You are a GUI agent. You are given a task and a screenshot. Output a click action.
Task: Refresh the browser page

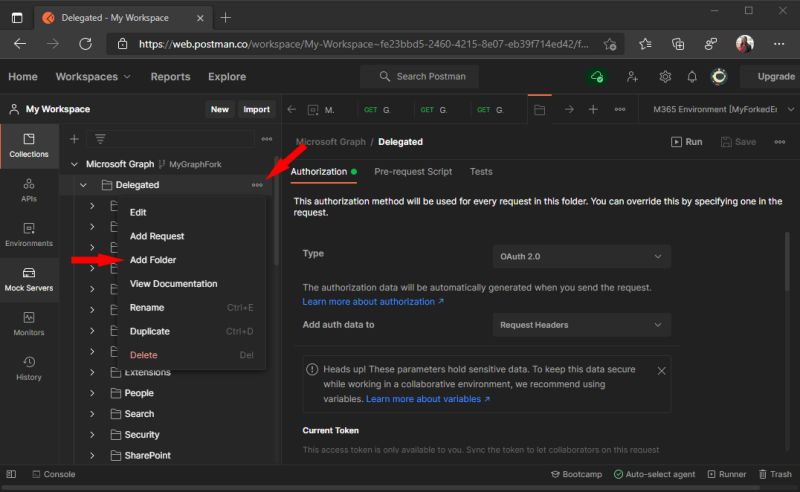[x=85, y=44]
